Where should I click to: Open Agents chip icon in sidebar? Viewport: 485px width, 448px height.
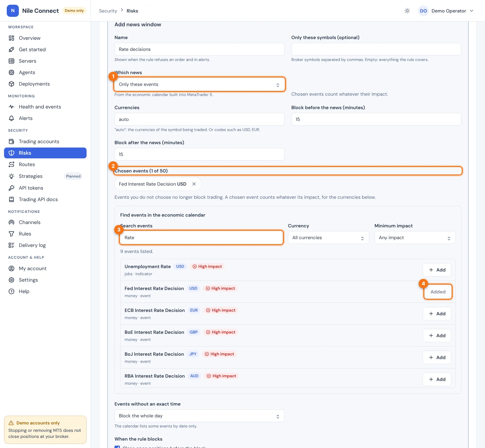tap(11, 72)
